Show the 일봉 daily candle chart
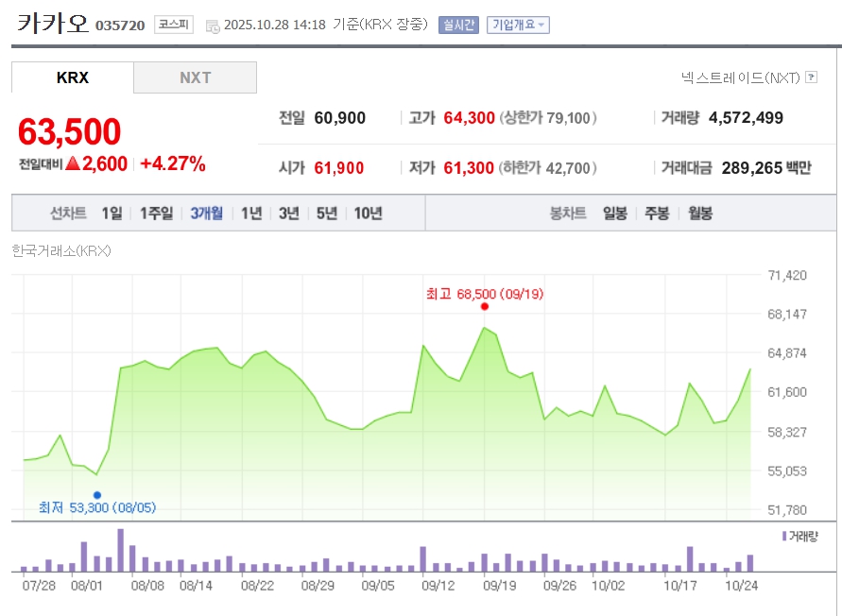Viewport: 842px width, 616px height. coord(614,214)
